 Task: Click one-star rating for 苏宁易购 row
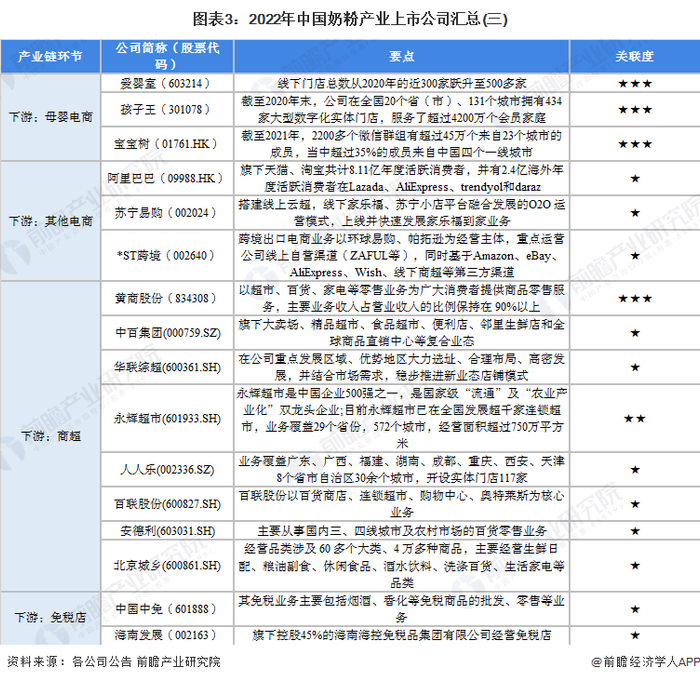pos(635,213)
